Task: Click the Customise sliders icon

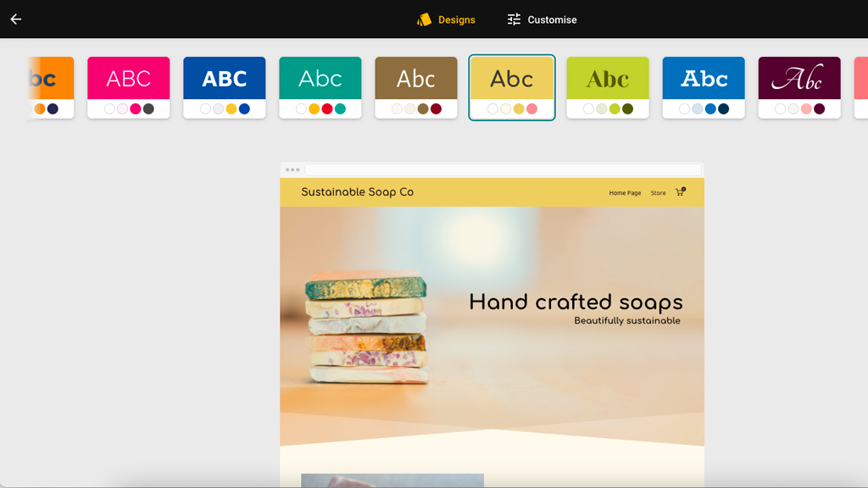Action: [x=514, y=19]
